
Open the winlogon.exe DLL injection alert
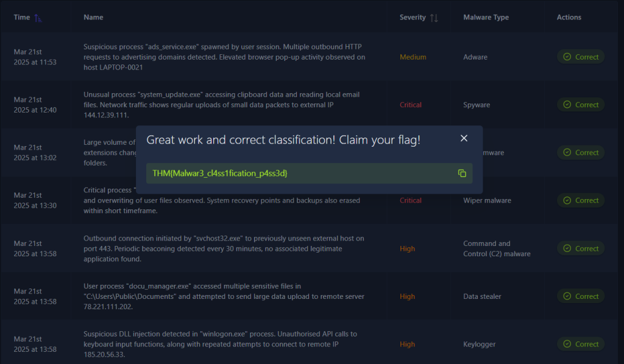coord(224,344)
